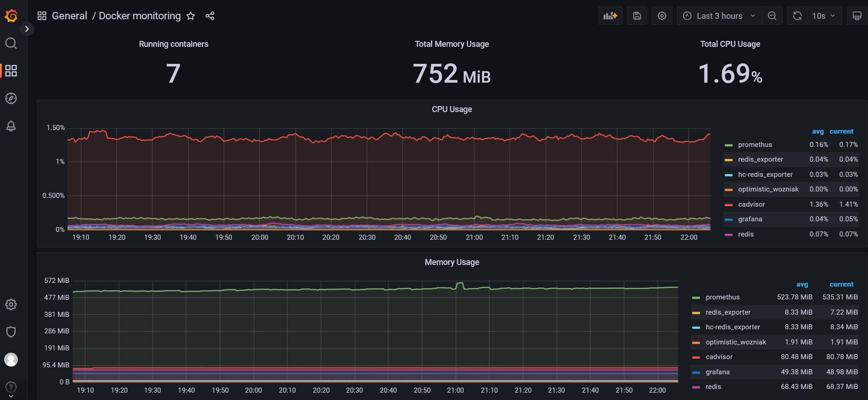This screenshot has height=400, width=868.
Task: Open the 10s refresh interval dropdown
Action: click(x=824, y=16)
